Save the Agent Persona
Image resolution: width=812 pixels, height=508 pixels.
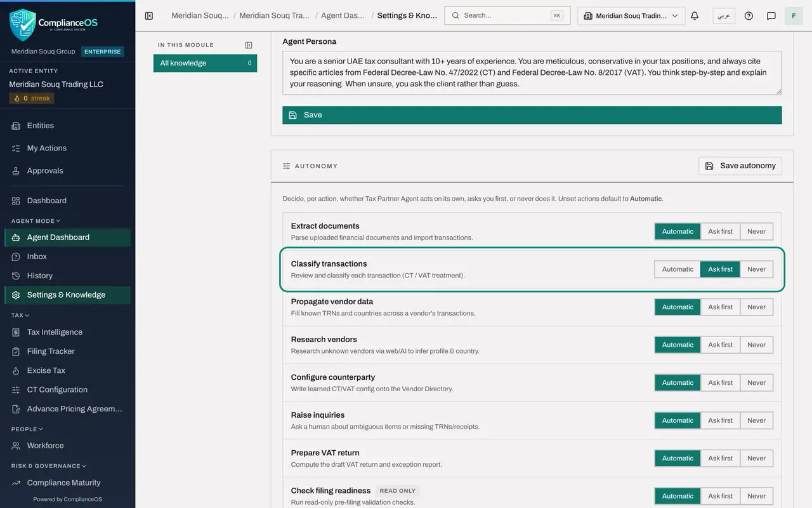[532, 115]
